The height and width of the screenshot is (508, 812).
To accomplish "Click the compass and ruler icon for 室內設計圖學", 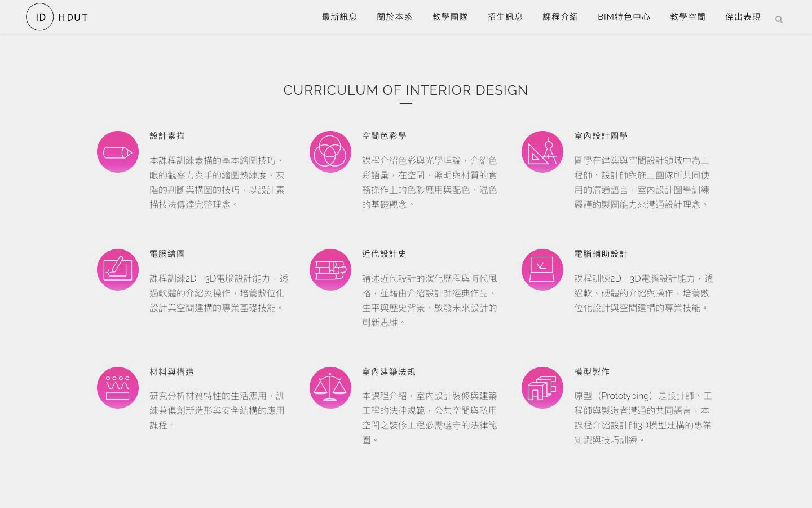I will coord(542,152).
